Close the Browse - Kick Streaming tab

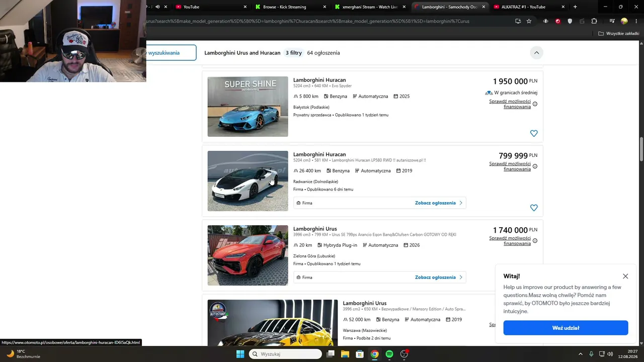(x=325, y=7)
